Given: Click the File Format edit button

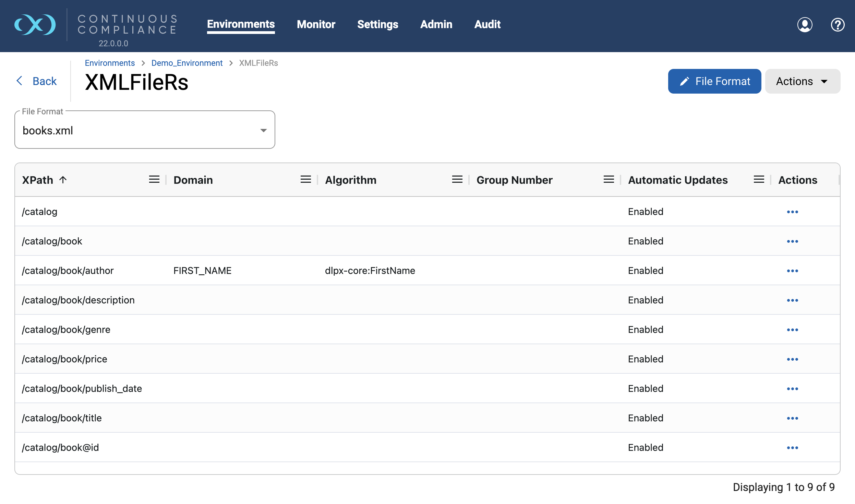Looking at the screenshot, I should [714, 81].
